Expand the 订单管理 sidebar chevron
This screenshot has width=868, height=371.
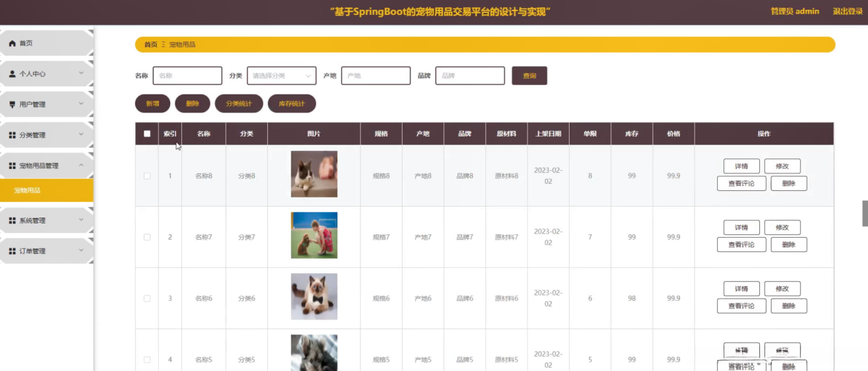point(81,251)
